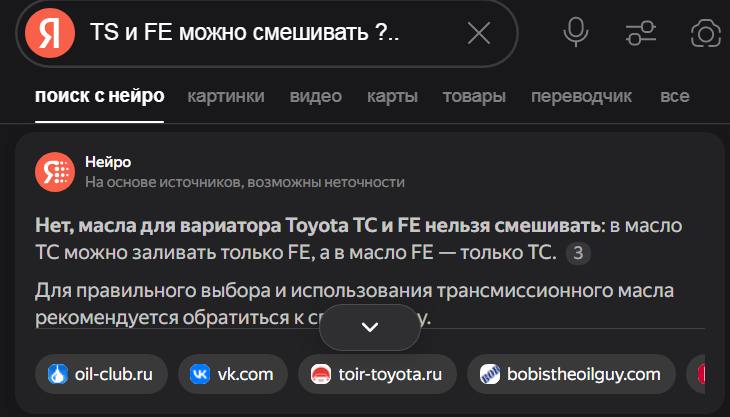Show the «все» services tab

point(675,97)
